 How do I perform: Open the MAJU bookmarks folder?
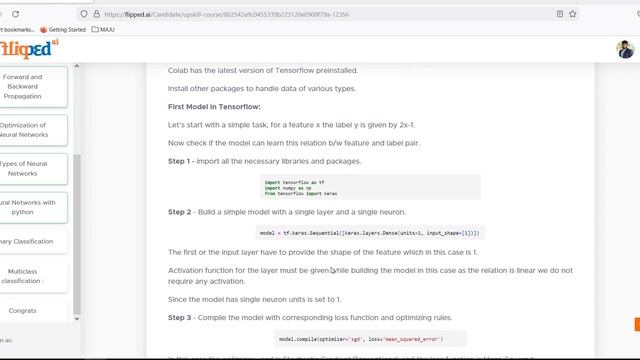(103, 29)
